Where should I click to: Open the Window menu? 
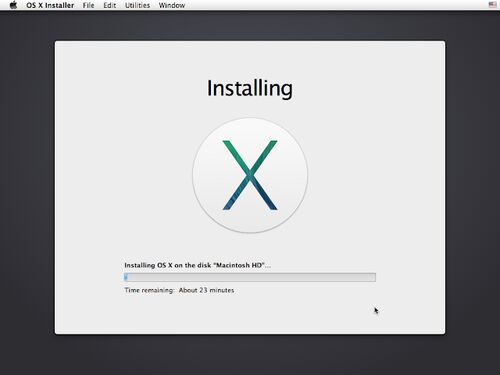point(172,5)
